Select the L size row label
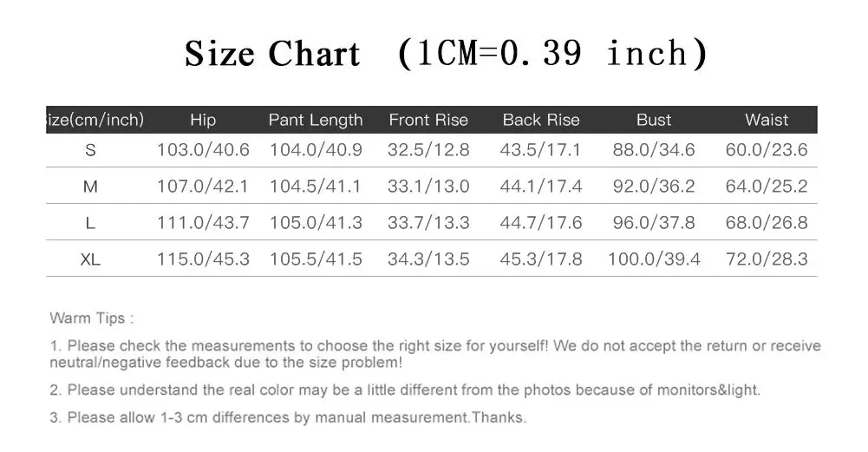Image resolution: width=868 pixels, height=452 pixels. pos(90,223)
